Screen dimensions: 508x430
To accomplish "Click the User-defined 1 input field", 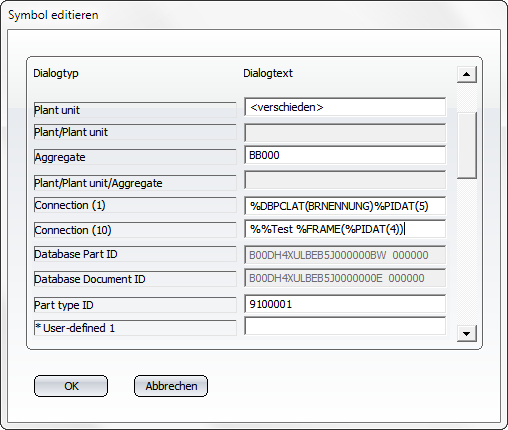I will click(345, 326).
